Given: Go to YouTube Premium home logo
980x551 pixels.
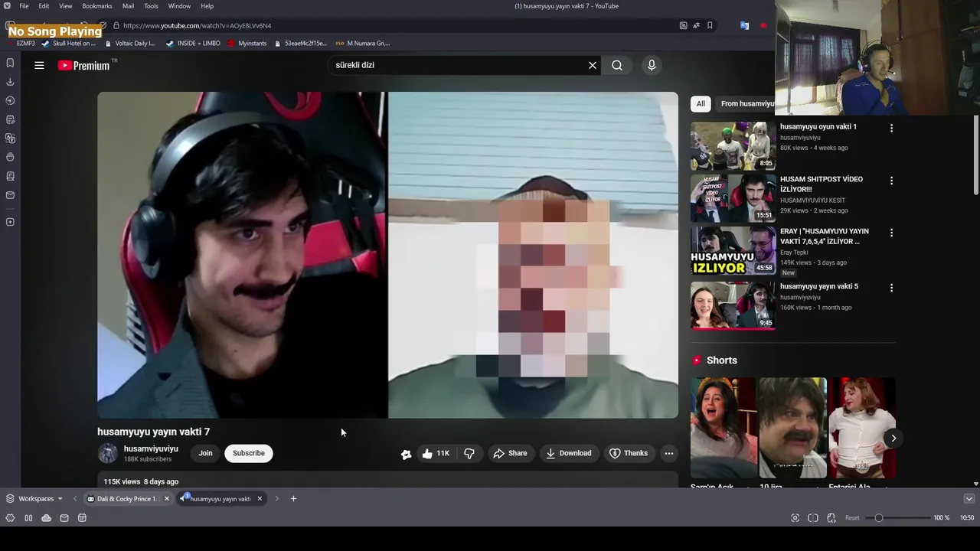Looking at the screenshot, I should [84, 66].
